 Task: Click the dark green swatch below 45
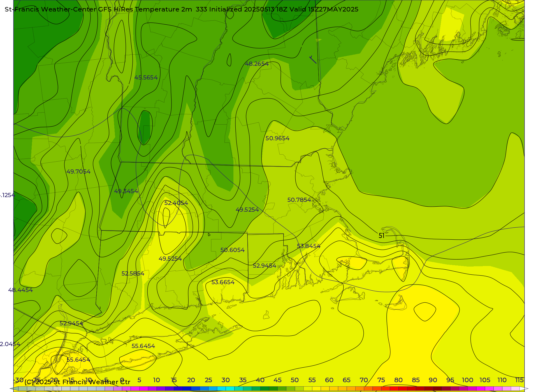click(x=273, y=389)
